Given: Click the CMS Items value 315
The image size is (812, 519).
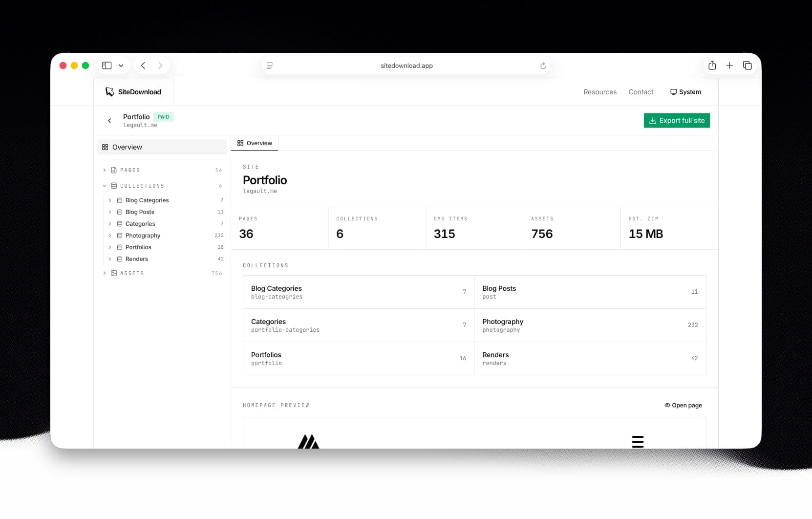Looking at the screenshot, I should click(445, 234).
